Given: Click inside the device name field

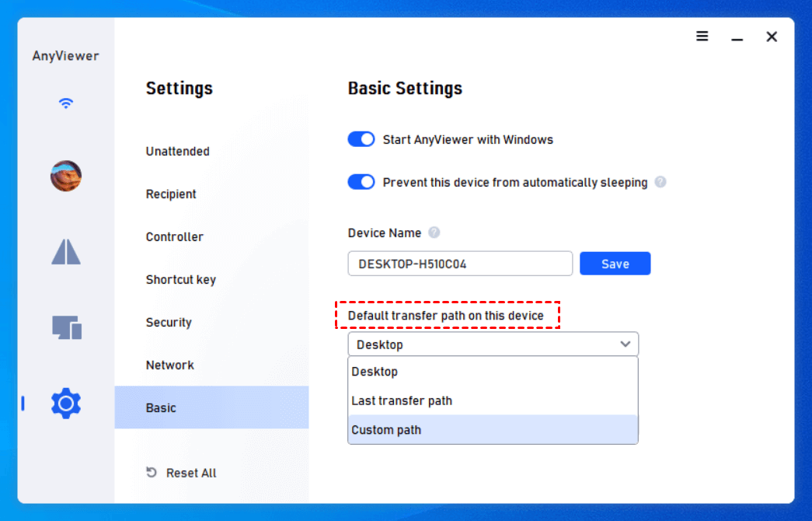Looking at the screenshot, I should pyautogui.click(x=459, y=263).
